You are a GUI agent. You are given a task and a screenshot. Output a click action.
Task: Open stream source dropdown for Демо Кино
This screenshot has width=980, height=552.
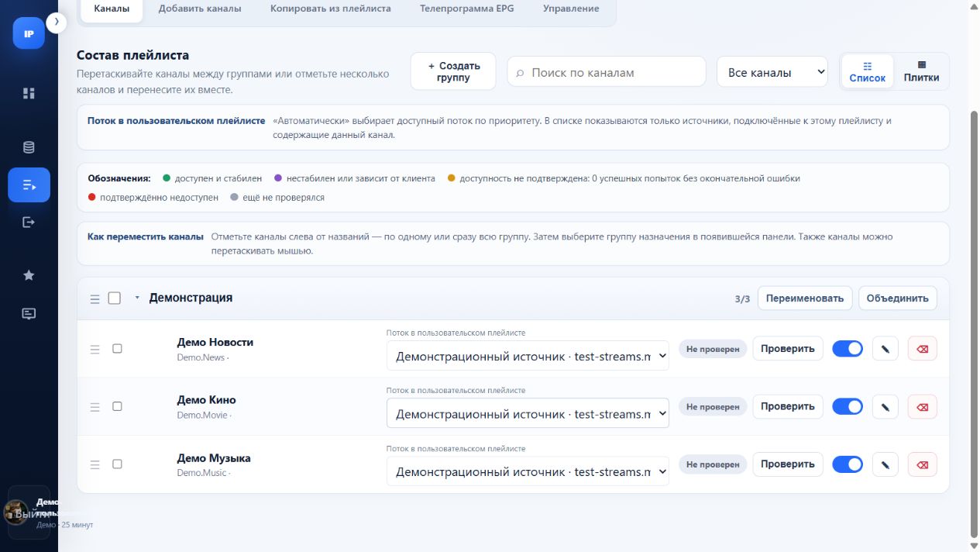pyautogui.click(x=528, y=414)
